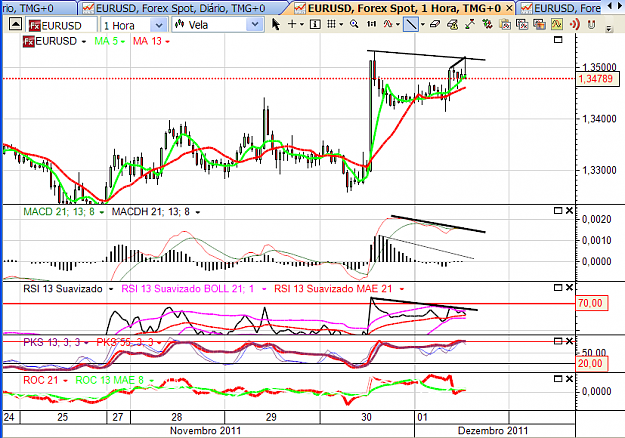The height and width of the screenshot is (438, 625).
Task: Open the MACD 21; 13; 8 settings menu
Action: tap(102, 212)
